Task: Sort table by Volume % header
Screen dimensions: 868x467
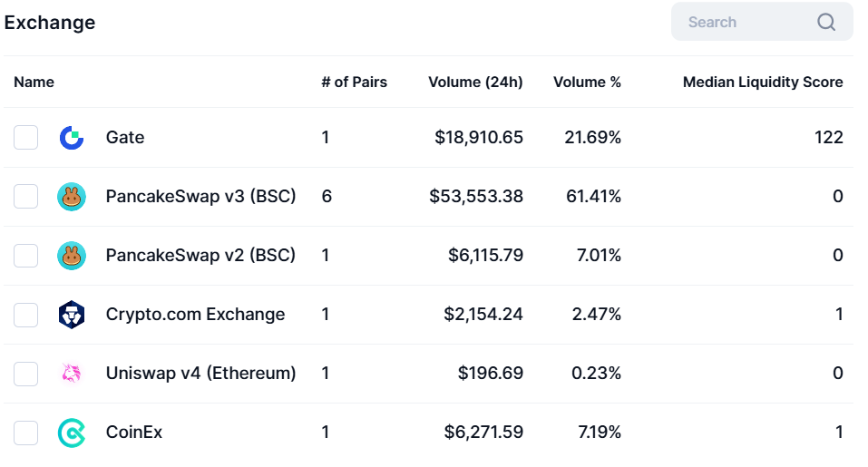Action: click(587, 82)
